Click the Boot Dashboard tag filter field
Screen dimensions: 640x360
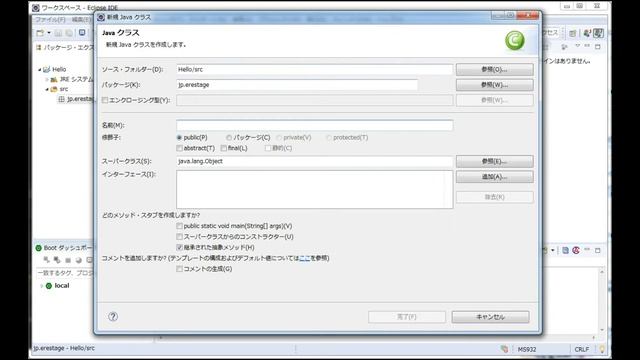pyautogui.click(x=65, y=273)
